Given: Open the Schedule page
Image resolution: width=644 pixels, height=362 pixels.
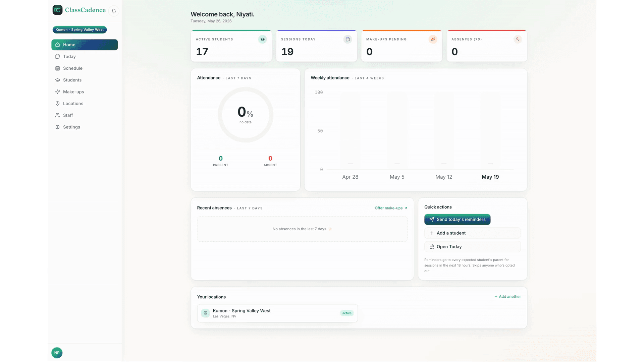Looking at the screenshot, I should click(x=85, y=68).
